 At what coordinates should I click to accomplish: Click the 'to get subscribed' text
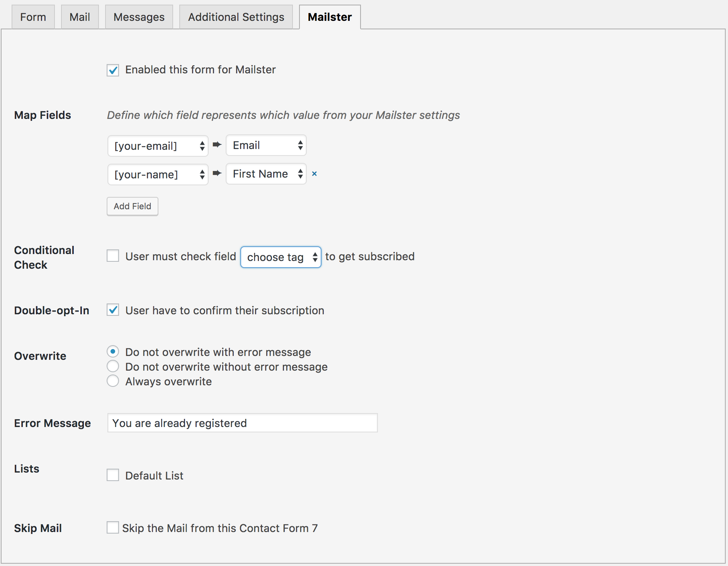pos(370,256)
